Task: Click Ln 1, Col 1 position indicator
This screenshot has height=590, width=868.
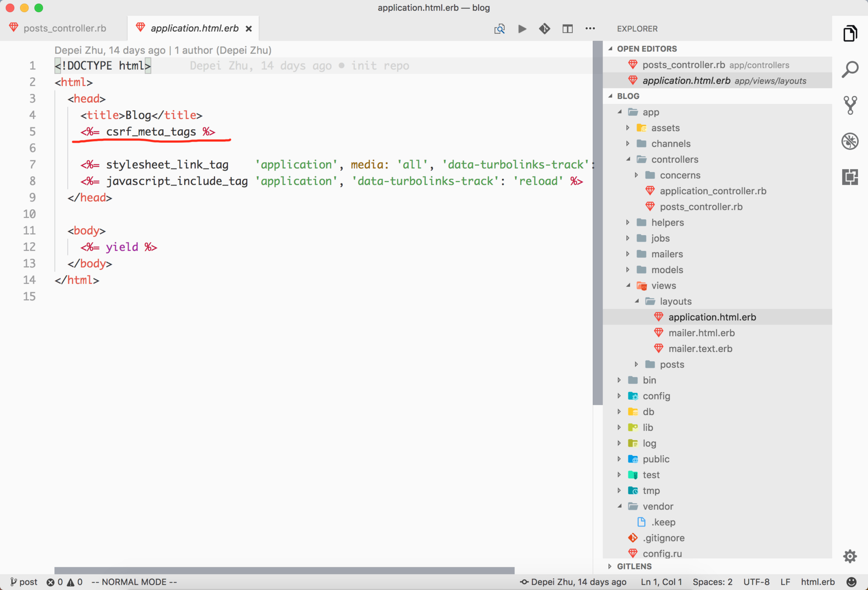Action: point(661,582)
